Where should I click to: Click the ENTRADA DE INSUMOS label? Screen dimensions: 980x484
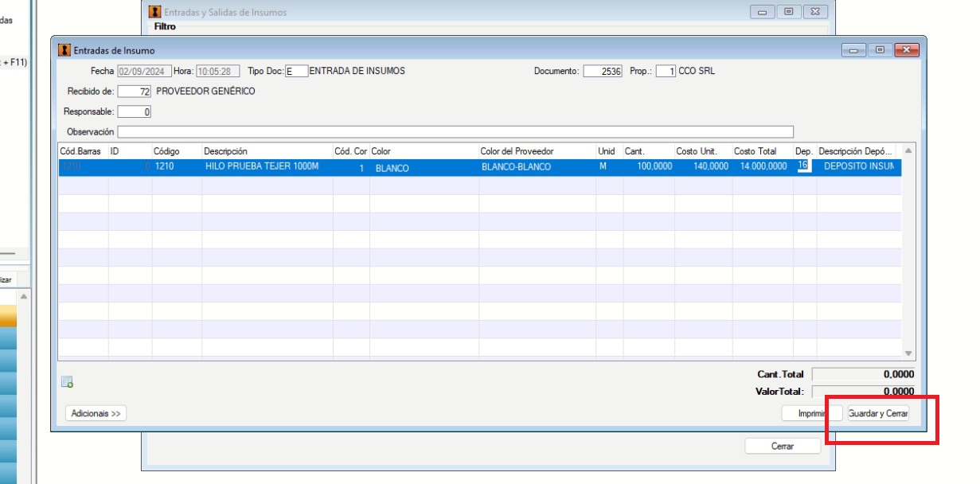pyautogui.click(x=357, y=71)
